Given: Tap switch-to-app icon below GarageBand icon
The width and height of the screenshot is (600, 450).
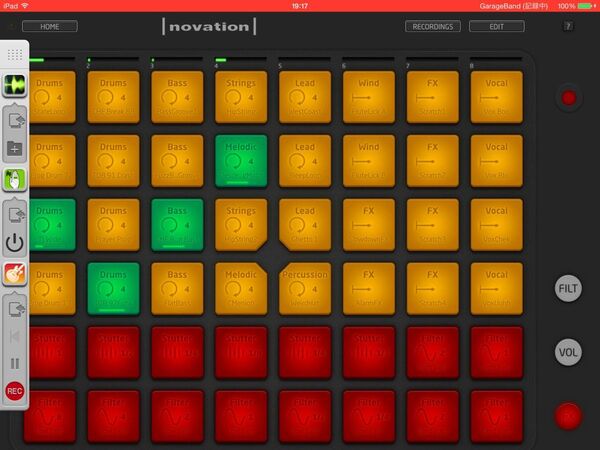Looking at the screenshot, I should pyautogui.click(x=15, y=309).
